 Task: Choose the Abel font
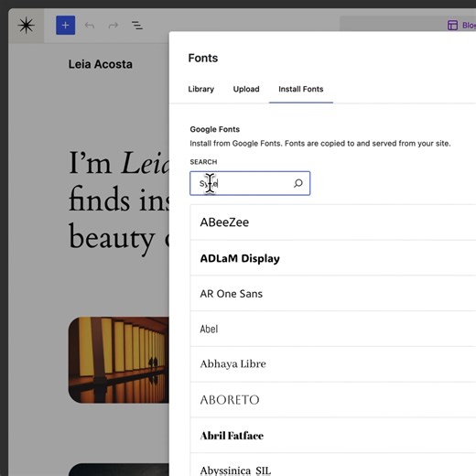[333, 329]
